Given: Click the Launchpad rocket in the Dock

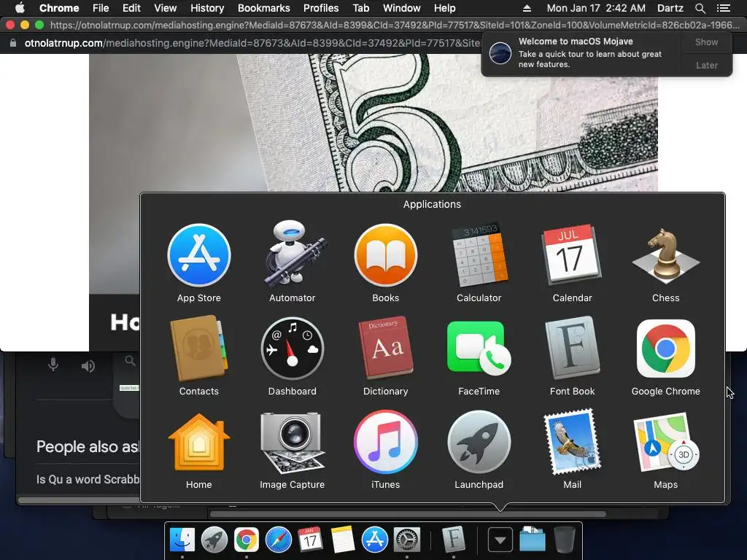Looking at the screenshot, I should click(x=214, y=540).
